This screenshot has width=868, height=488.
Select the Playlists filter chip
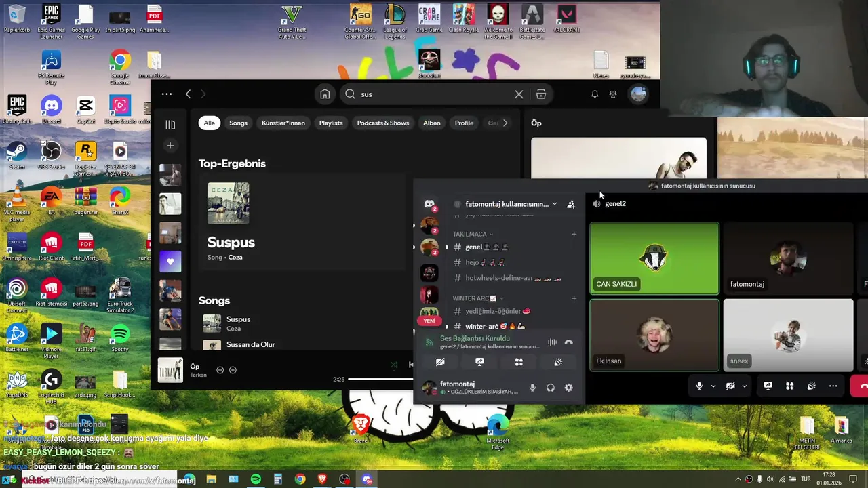pos(331,123)
